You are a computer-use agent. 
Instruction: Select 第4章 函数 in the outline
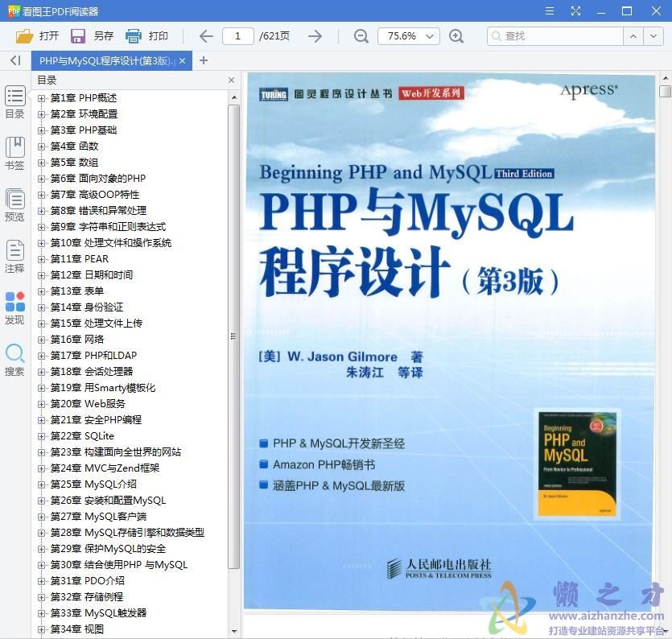pyautogui.click(x=75, y=146)
